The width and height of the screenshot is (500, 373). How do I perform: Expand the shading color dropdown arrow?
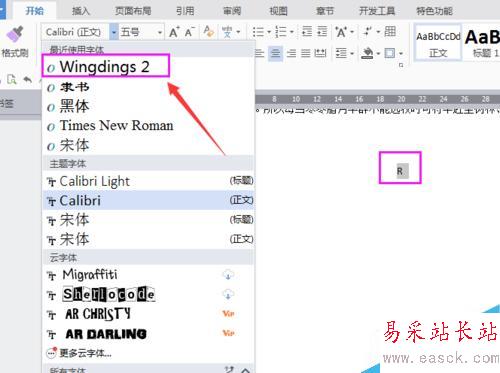[378, 53]
